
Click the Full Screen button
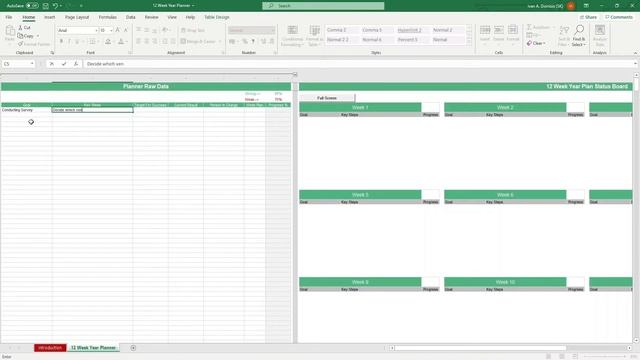tap(327, 98)
